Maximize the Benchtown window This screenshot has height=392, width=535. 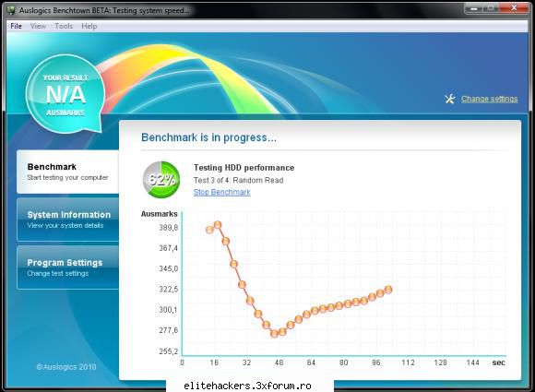pos(491,8)
